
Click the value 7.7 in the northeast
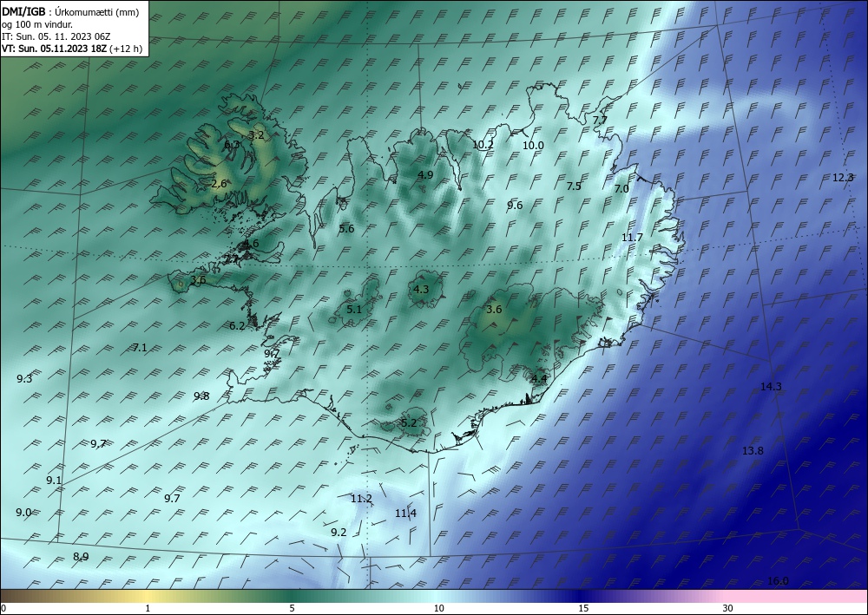pos(600,120)
